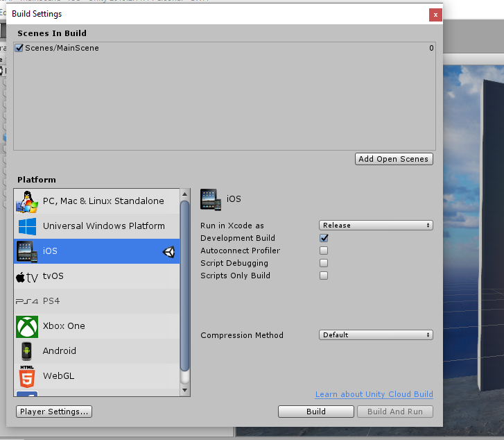Click the Build And Run button
504x440 pixels.
[x=395, y=412]
